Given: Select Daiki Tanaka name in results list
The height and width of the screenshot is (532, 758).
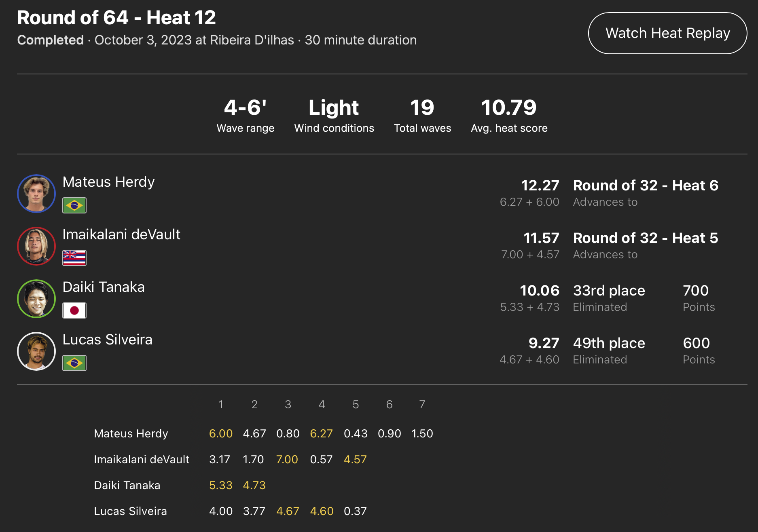Looking at the screenshot, I should tap(104, 287).
